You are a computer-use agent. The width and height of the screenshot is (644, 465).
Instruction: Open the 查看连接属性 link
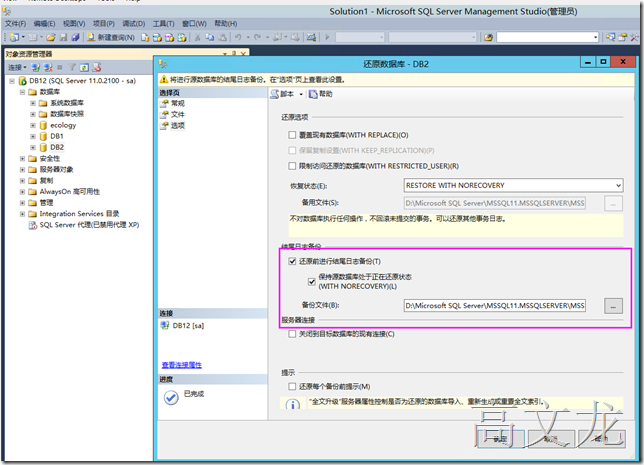coord(182,365)
